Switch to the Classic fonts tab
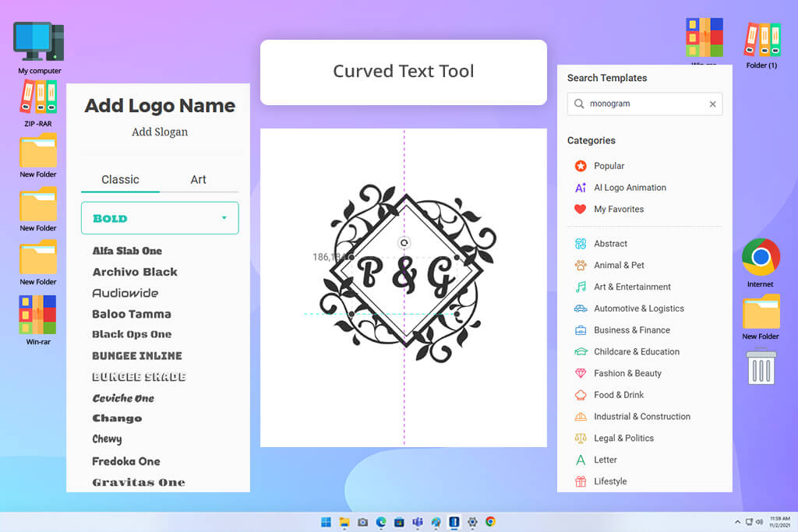This screenshot has width=798, height=532. tap(120, 179)
